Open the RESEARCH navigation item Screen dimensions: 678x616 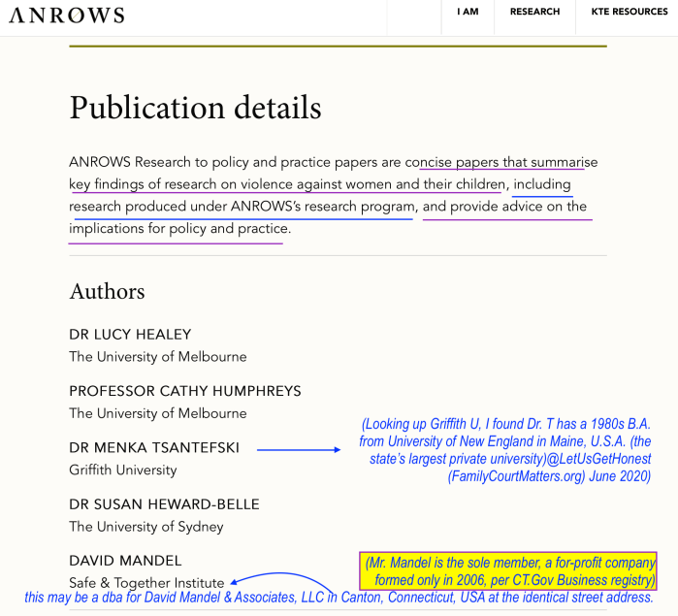tap(534, 12)
